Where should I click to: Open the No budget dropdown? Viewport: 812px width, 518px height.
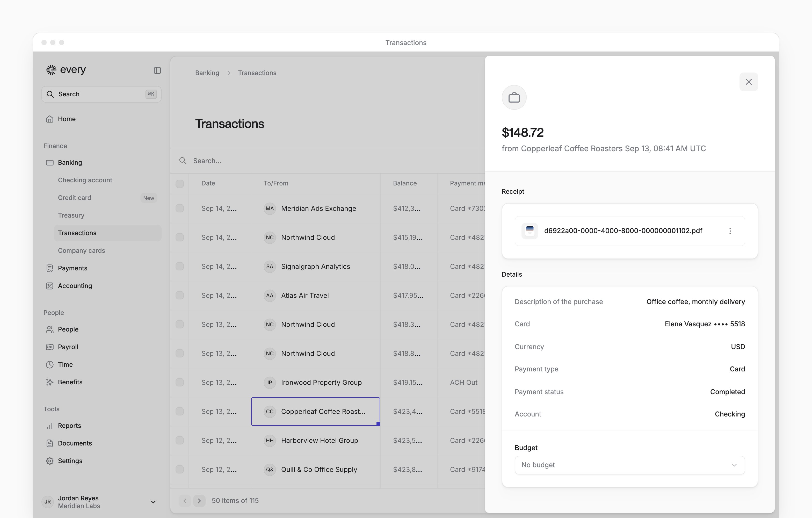[x=629, y=465]
